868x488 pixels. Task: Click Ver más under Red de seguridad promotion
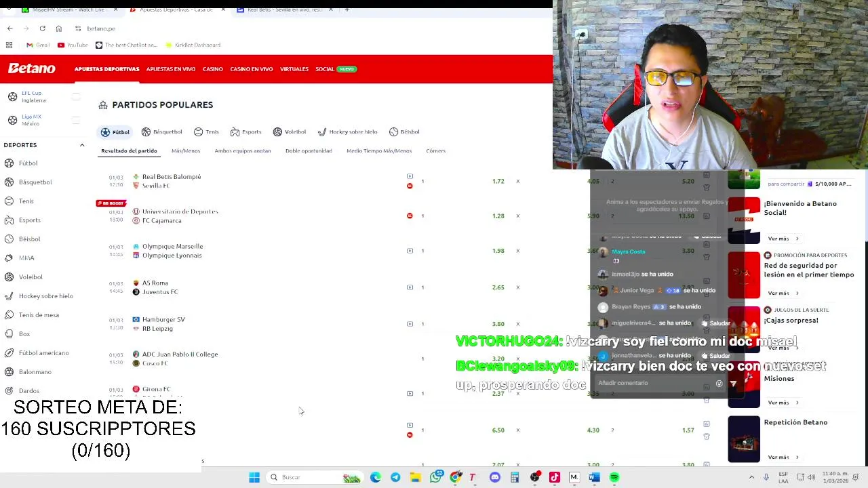tap(783, 293)
